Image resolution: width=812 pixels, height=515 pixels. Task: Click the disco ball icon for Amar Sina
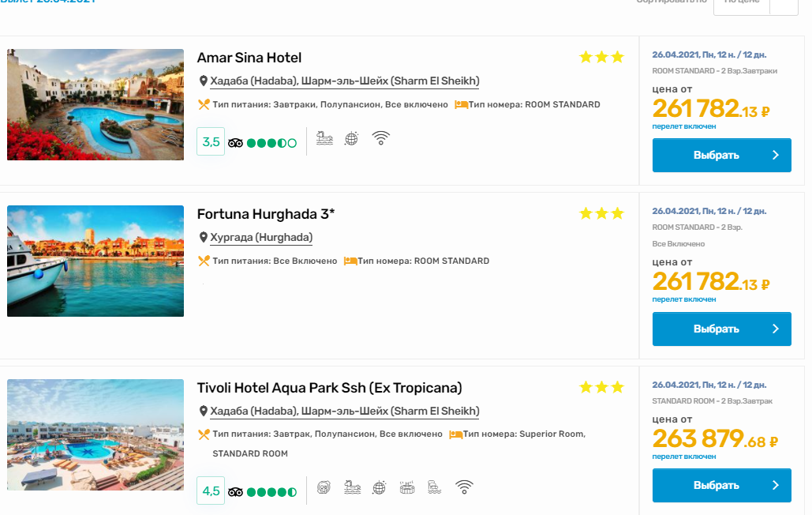pyautogui.click(x=352, y=138)
